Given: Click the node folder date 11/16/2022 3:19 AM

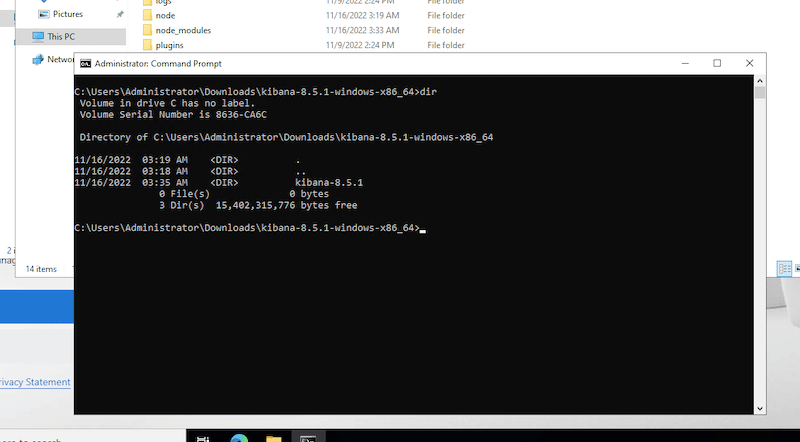Looking at the screenshot, I should pos(363,16).
